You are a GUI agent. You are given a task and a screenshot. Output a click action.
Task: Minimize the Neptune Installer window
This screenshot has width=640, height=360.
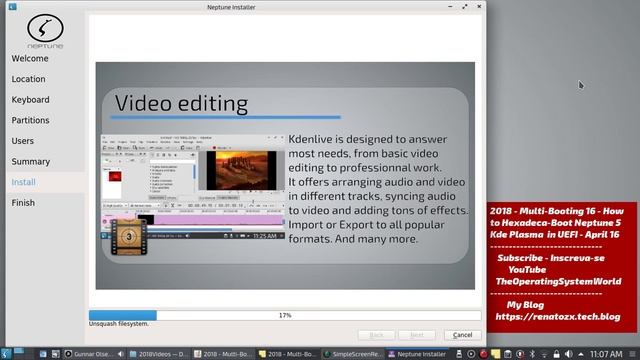(x=450, y=7)
